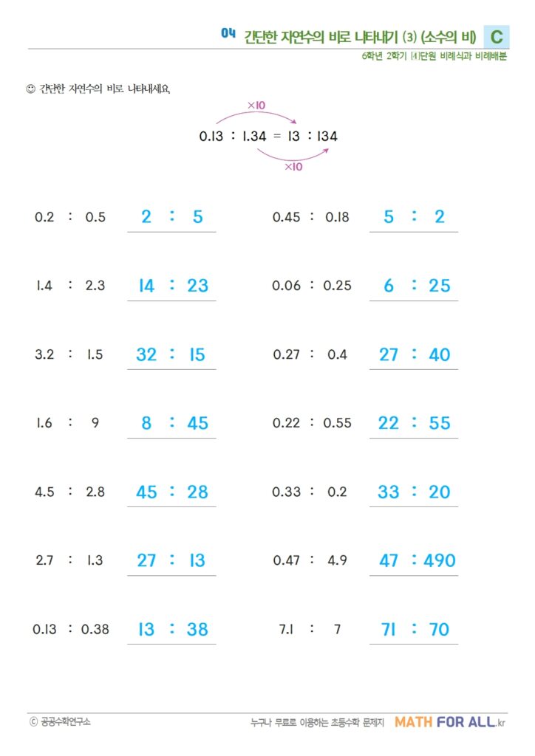535x756 pixels.
Task: Click the MATH FOR ALL.kr logo
Action: [x=450, y=722]
